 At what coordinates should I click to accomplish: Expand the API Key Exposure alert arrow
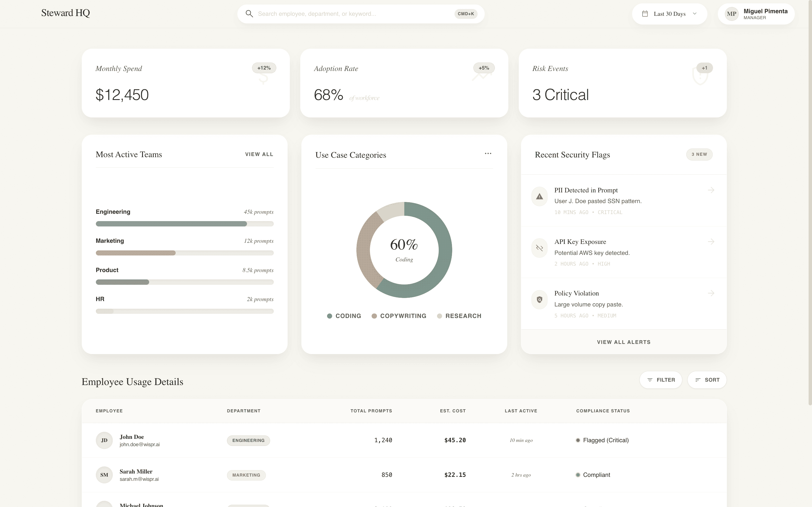click(x=711, y=241)
